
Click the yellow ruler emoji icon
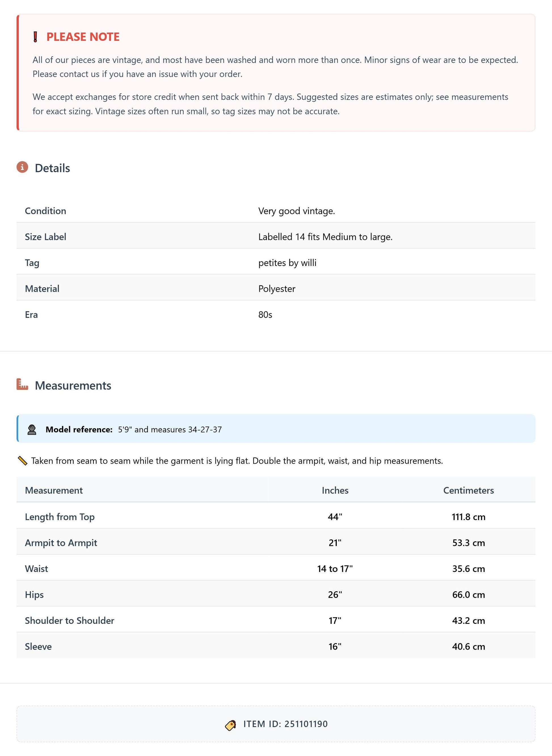pyautogui.click(x=22, y=461)
